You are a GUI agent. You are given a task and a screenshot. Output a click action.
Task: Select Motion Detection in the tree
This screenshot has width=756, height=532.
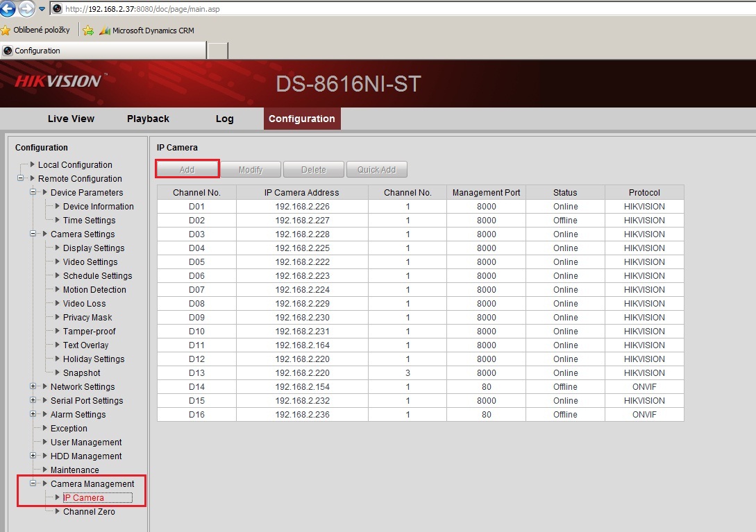[94, 290]
